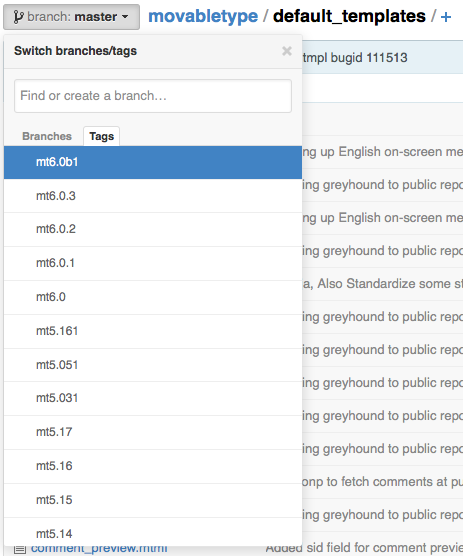Select the Tags tab

[x=101, y=136]
